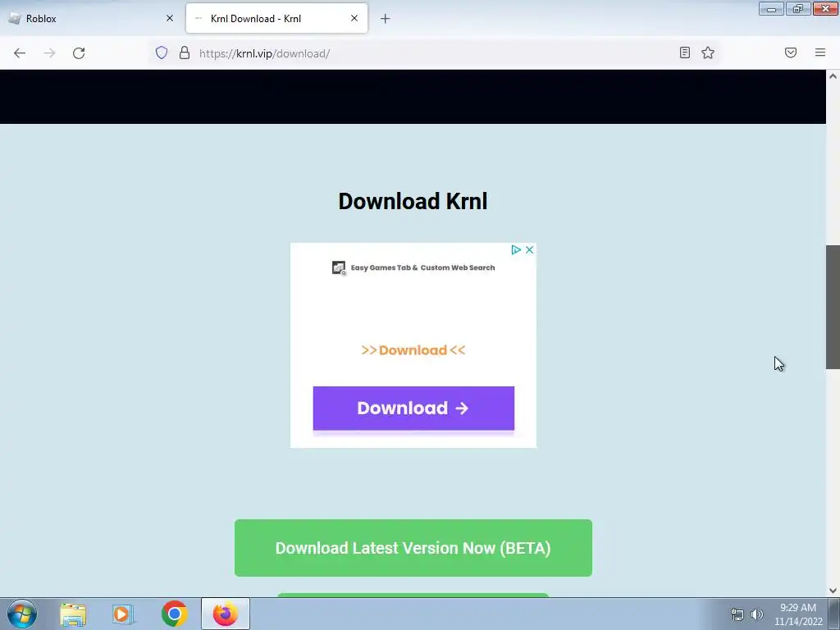Save page to Pocket

(x=791, y=52)
